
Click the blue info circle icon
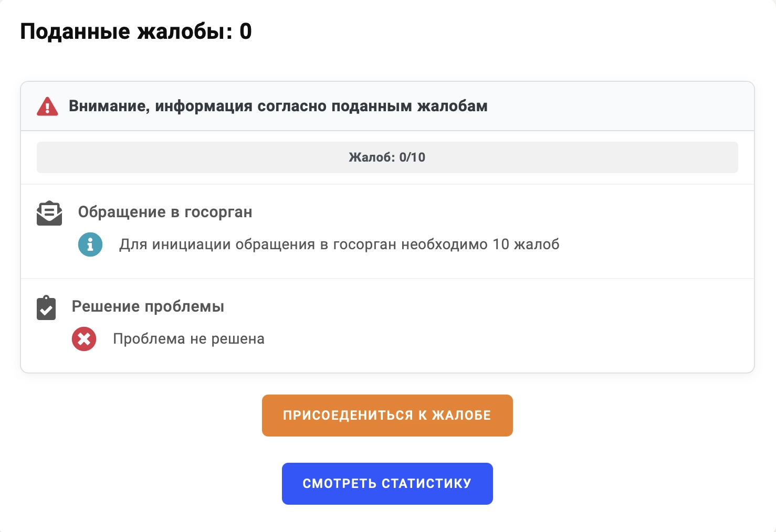pos(90,244)
